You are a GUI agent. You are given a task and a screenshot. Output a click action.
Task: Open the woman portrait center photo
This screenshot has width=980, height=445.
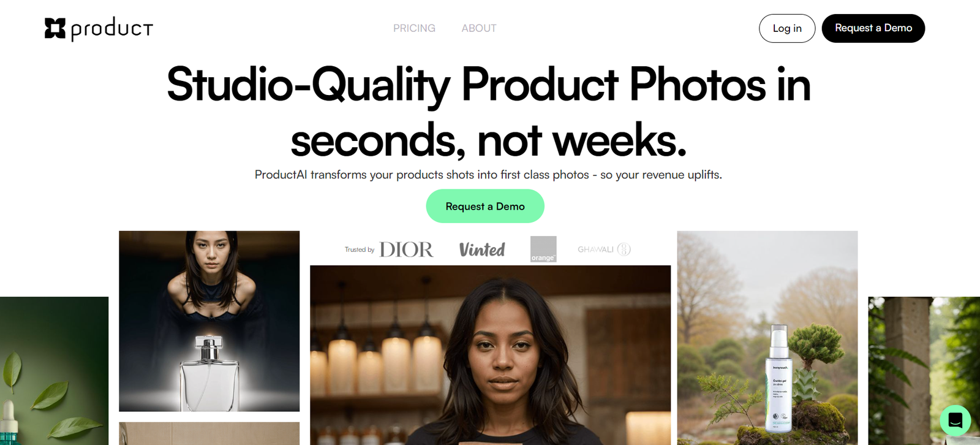pos(491,356)
